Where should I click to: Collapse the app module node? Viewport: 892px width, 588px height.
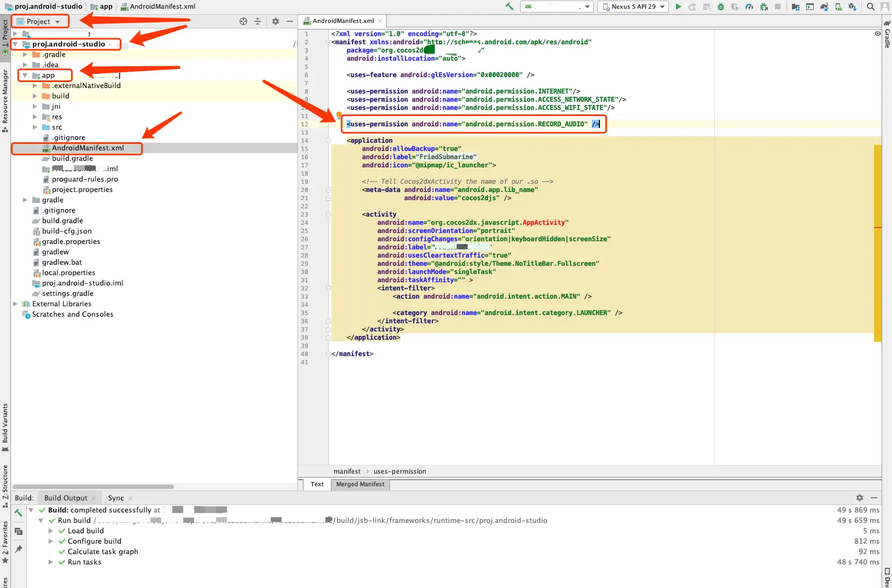(25, 75)
